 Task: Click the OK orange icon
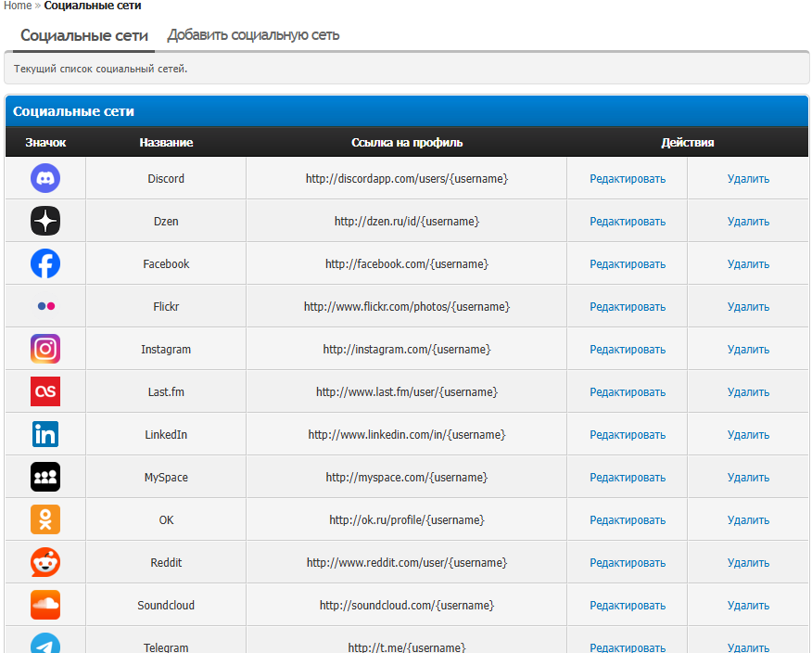tap(45, 519)
